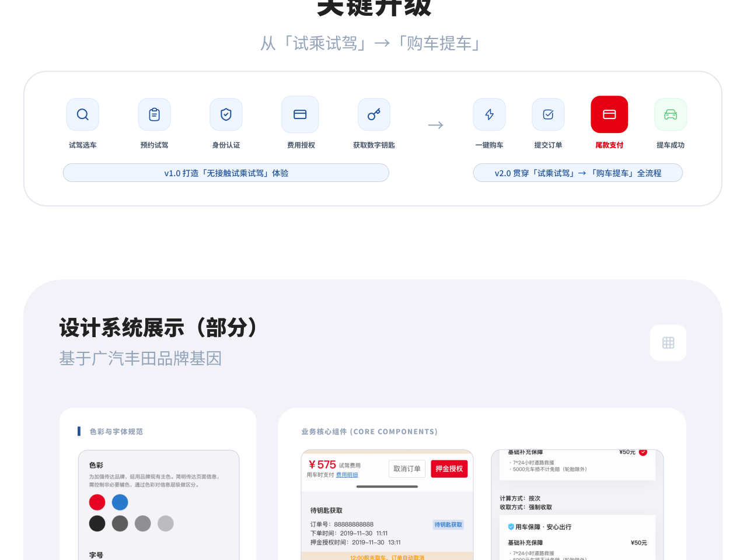Click the 色彩与字体规范 heading
The image size is (747, 560).
coord(116,432)
